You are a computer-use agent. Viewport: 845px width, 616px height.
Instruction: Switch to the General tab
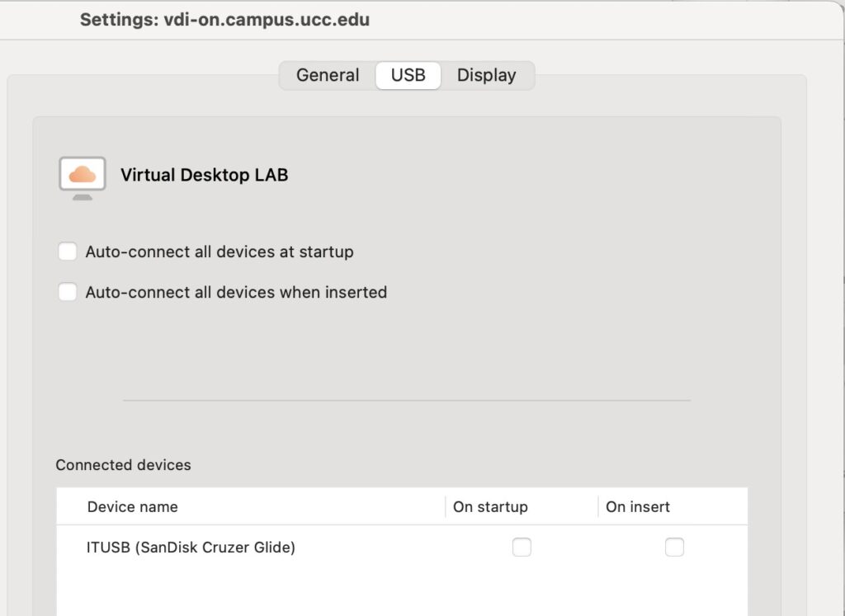(328, 75)
